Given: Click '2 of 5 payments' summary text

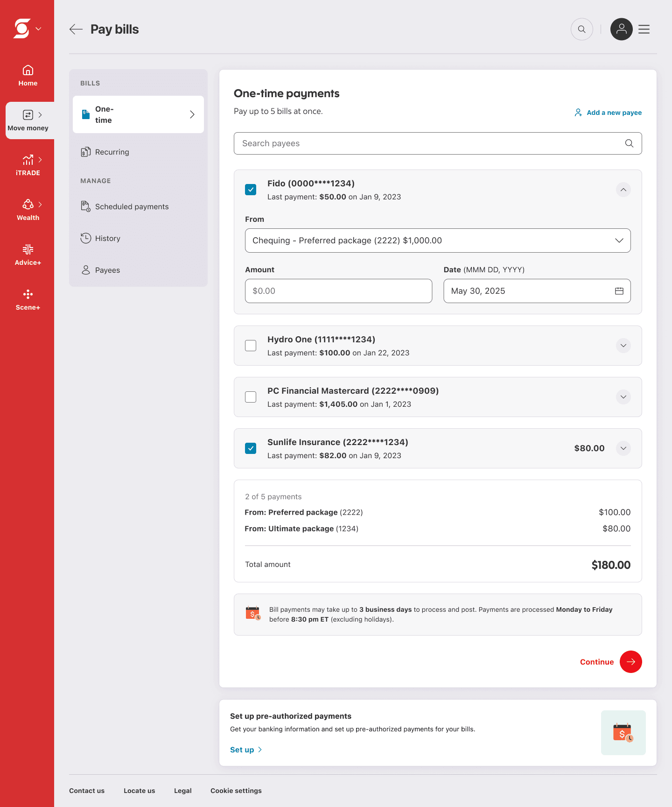Looking at the screenshot, I should (x=273, y=497).
